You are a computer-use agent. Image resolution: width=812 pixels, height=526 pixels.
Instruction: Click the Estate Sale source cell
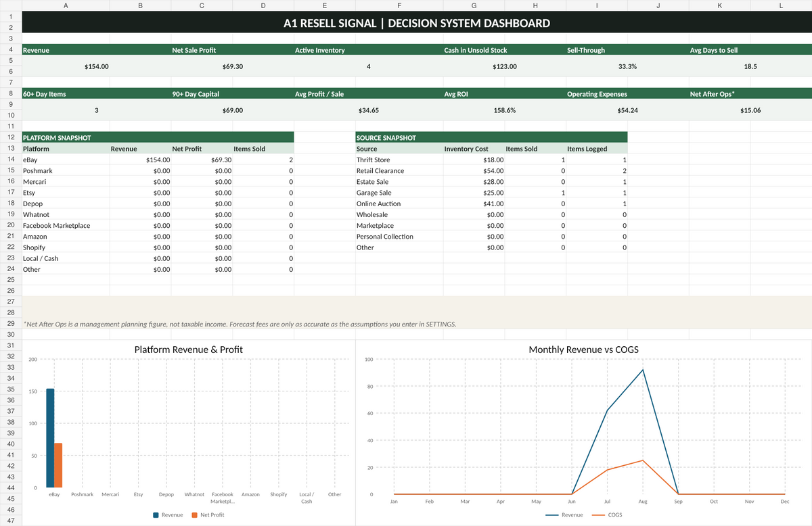(399, 181)
